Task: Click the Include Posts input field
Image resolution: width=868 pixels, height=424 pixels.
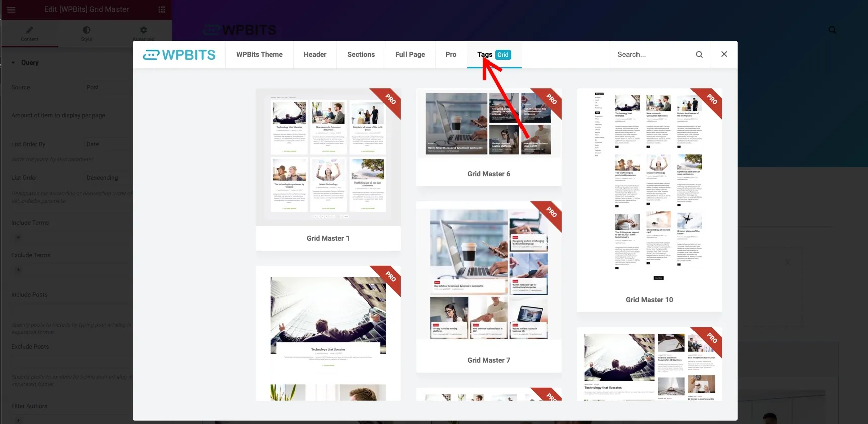Action: point(72,310)
